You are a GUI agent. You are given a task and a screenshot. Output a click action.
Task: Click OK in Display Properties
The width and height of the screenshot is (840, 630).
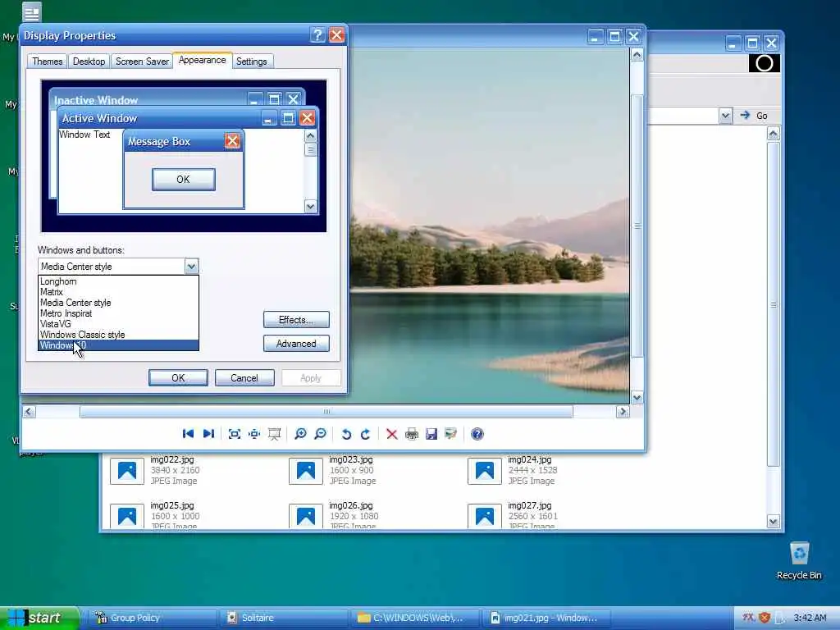[x=178, y=377]
